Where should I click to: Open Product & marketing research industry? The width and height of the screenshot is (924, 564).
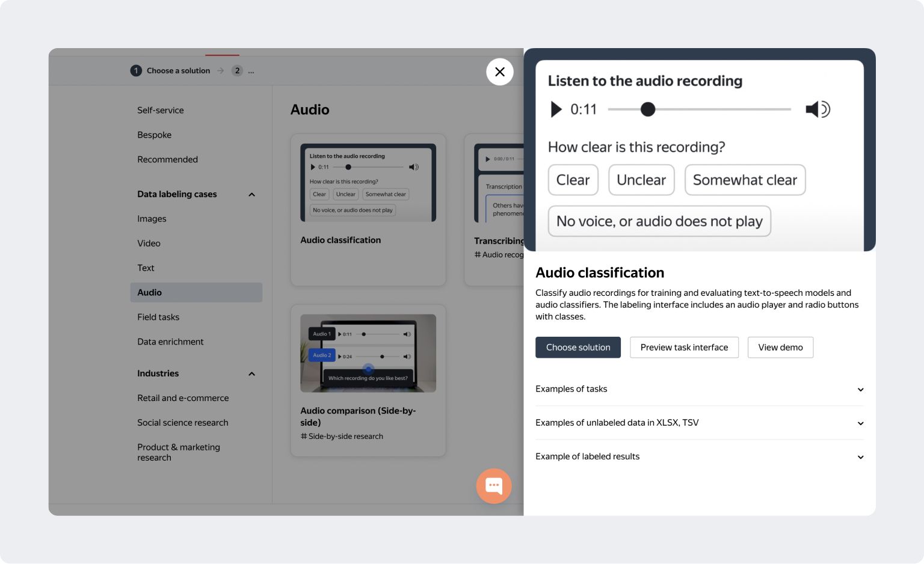(x=179, y=452)
